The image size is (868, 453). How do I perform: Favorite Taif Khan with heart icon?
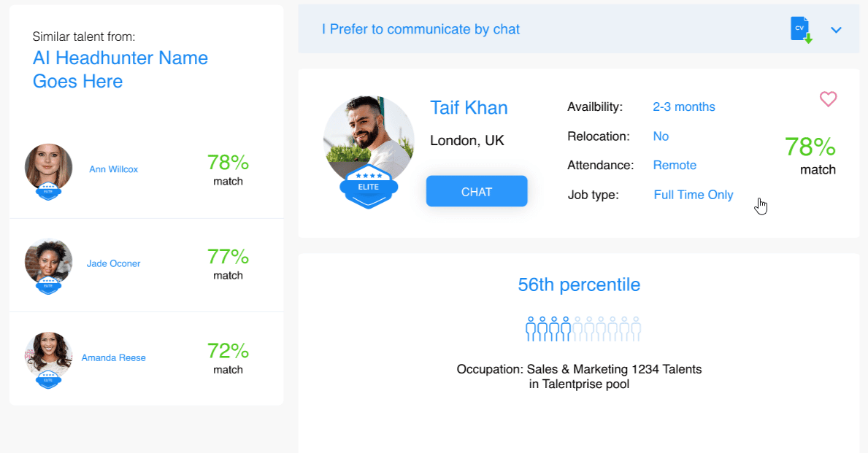828,99
